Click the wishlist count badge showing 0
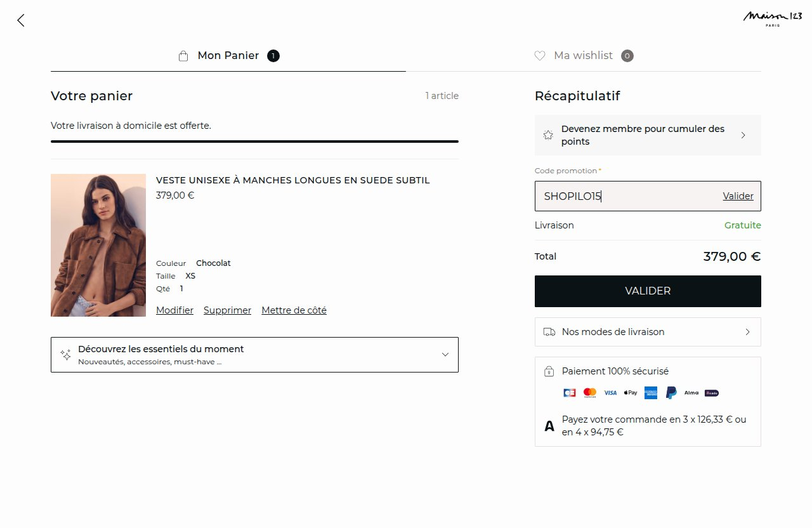Image resolution: width=812 pixels, height=528 pixels. (x=627, y=56)
